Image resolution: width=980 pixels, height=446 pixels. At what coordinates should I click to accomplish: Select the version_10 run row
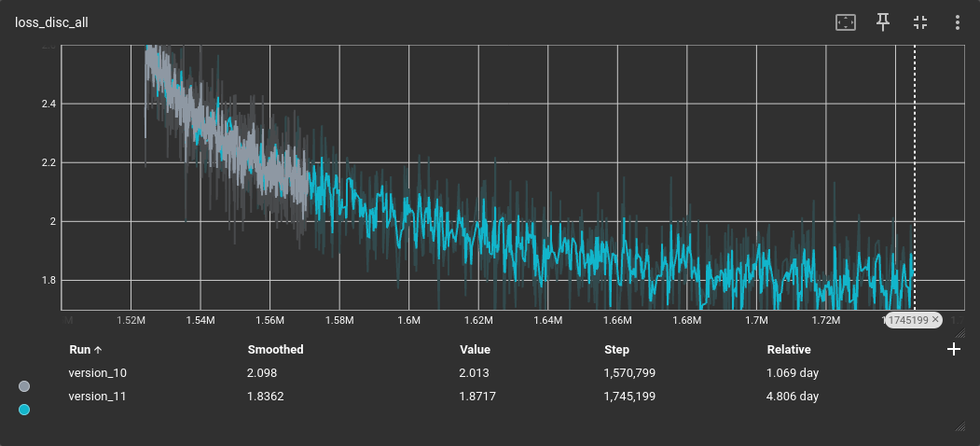[98, 373]
